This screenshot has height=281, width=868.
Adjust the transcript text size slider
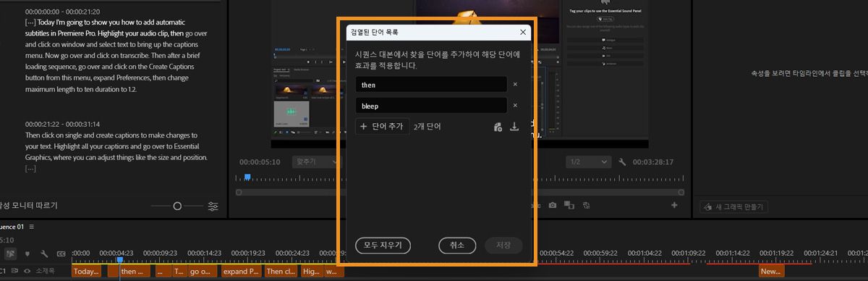[x=177, y=206]
